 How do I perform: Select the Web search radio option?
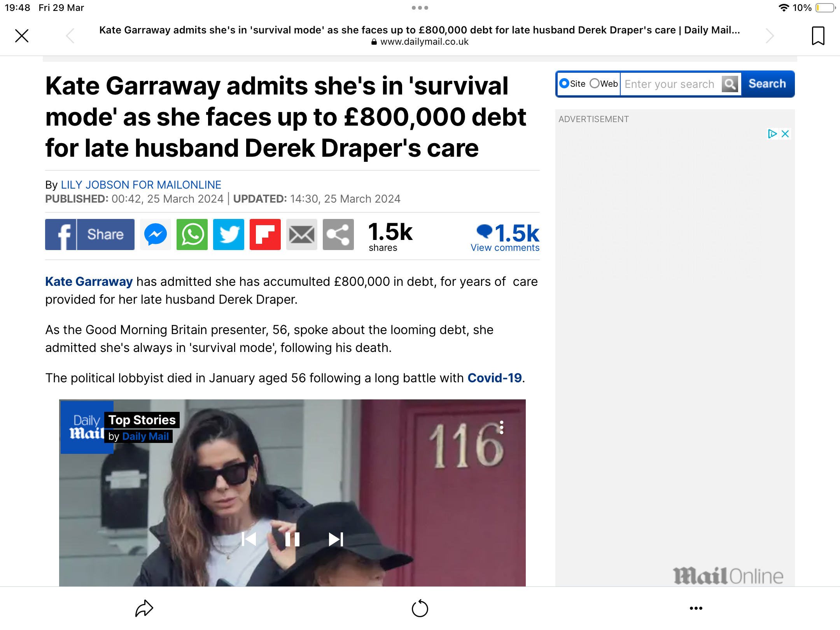(595, 84)
